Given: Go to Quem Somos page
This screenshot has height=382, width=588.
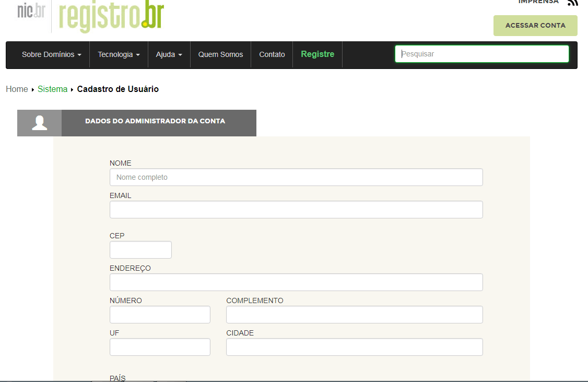Looking at the screenshot, I should pos(220,54).
